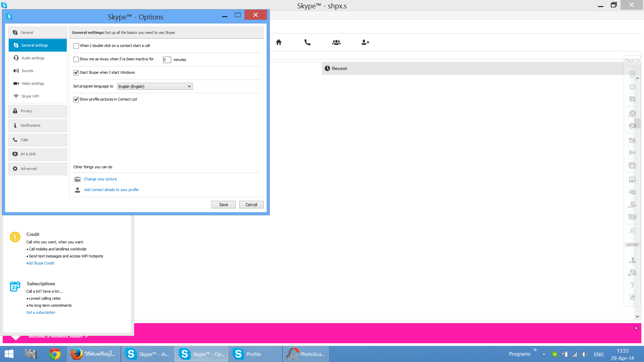
Task: Click the Home icon in Skype toolbar
Action: 279,42
